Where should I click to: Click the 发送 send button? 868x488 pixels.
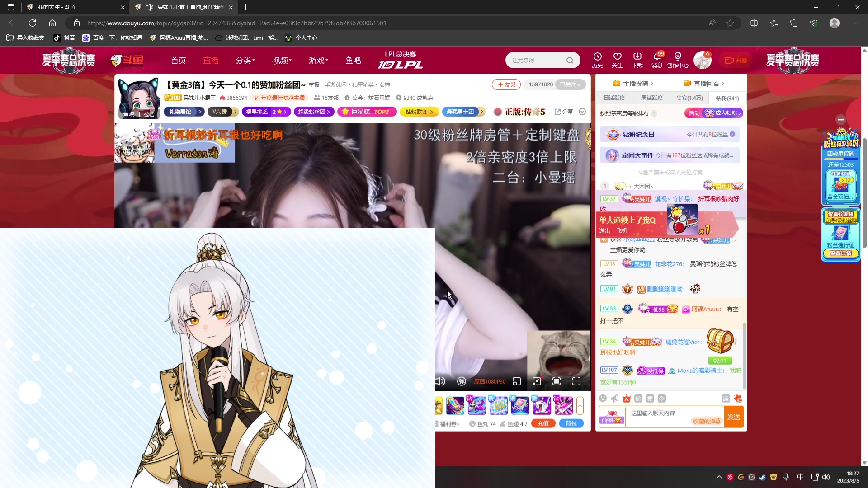click(x=734, y=417)
